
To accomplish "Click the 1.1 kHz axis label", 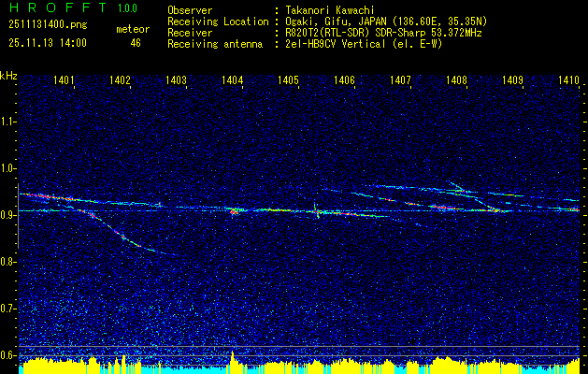I will point(7,122).
